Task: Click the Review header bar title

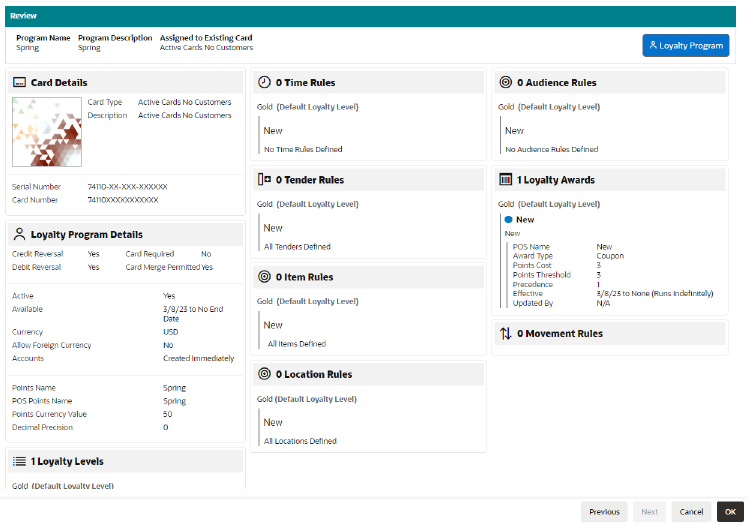Action: pyautogui.click(x=23, y=16)
